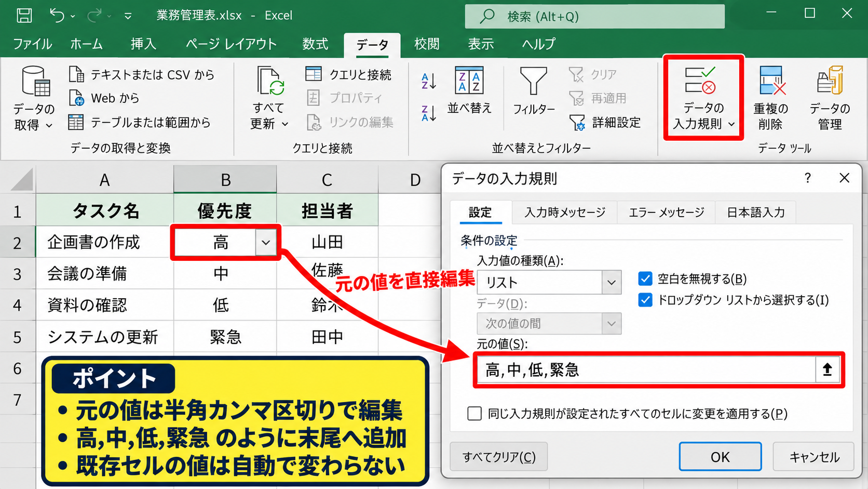The image size is (868, 489).
Task: Click the データの入力規則 icon
Action: click(x=700, y=80)
